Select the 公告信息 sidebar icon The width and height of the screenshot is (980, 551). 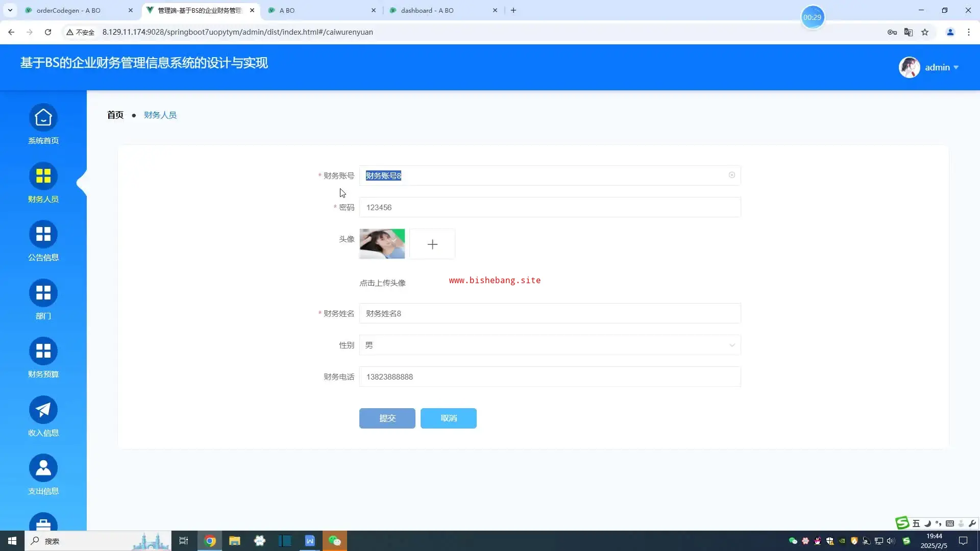pyautogui.click(x=43, y=235)
